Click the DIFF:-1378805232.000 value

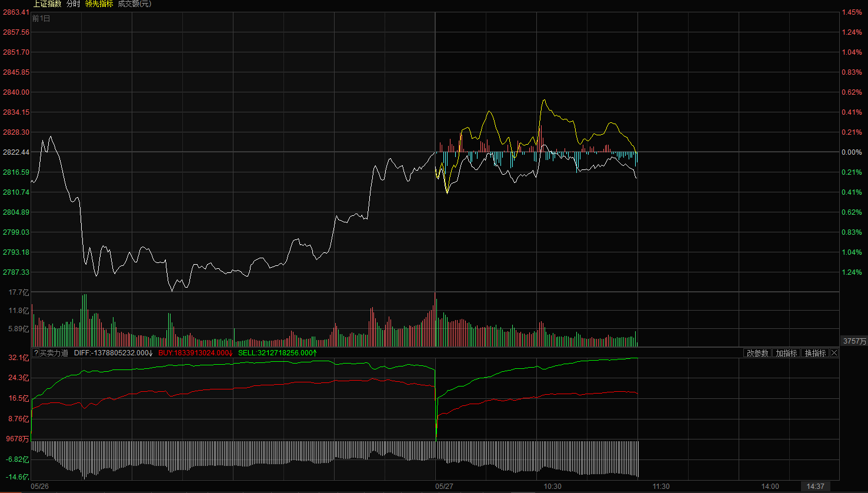point(113,353)
